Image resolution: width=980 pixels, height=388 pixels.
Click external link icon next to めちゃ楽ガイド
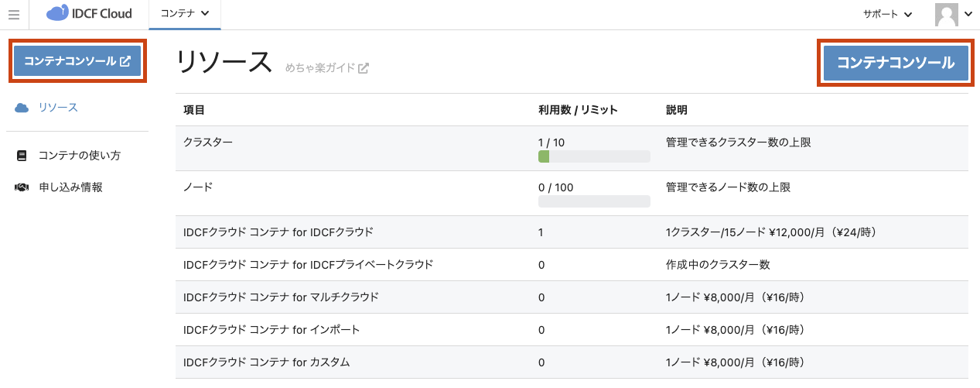pyautogui.click(x=364, y=68)
